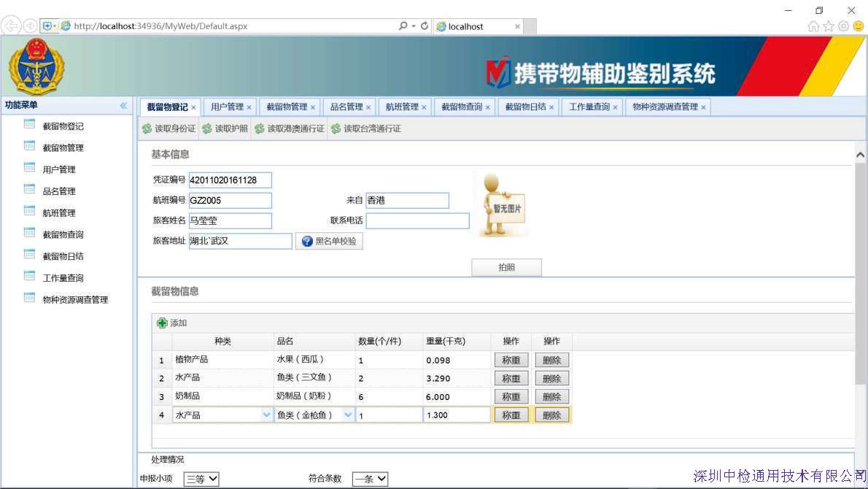Collapse the 功能菜单 sidebar with the double-arrow icon
Image resolution: width=868 pixels, height=489 pixels.
coord(123,105)
